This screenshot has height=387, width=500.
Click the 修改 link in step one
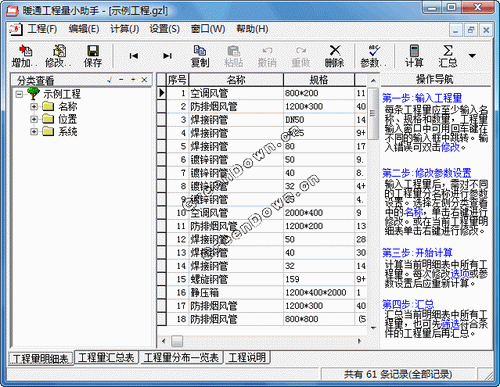point(450,147)
